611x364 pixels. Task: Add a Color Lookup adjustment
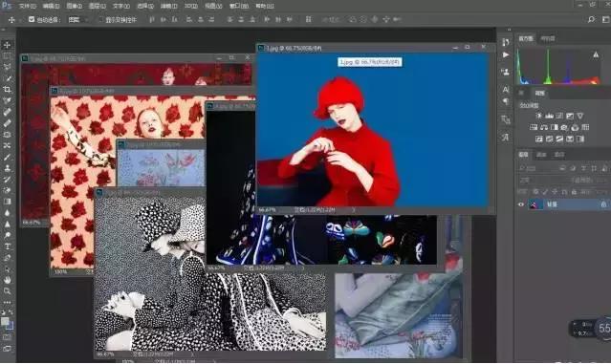(x=585, y=127)
